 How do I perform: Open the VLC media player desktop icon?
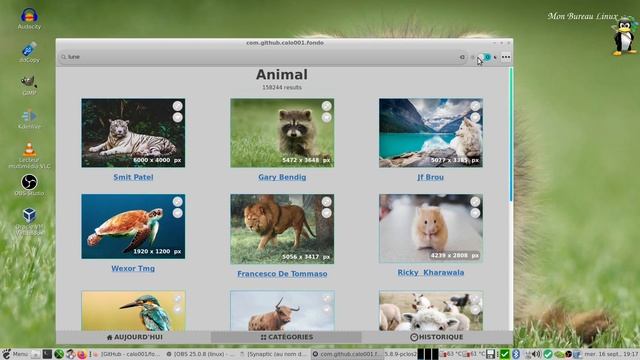coord(29,156)
